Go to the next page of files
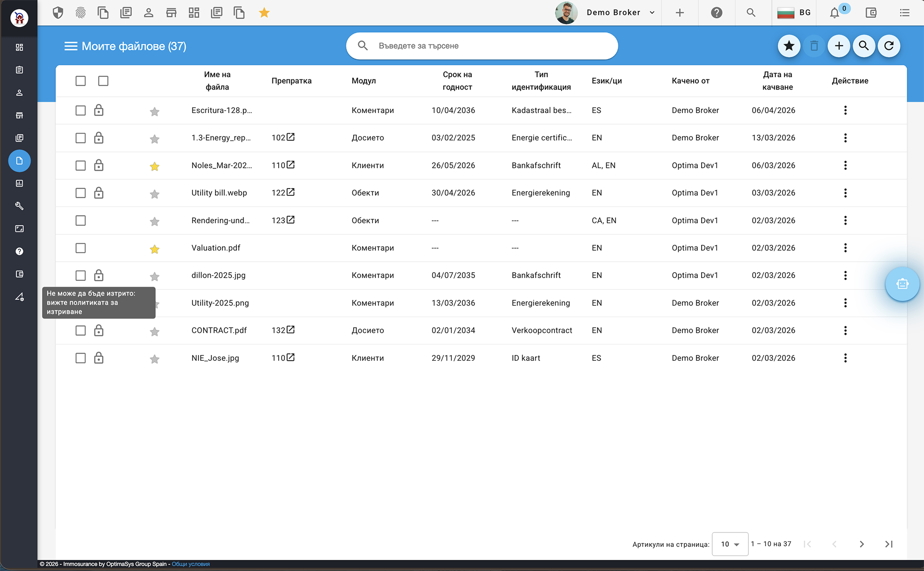924x571 pixels. coord(861,544)
